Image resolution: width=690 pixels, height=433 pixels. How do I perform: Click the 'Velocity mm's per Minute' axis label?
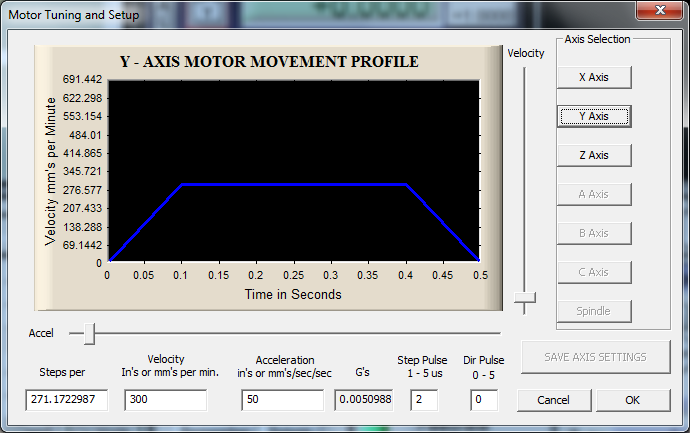tap(51, 171)
